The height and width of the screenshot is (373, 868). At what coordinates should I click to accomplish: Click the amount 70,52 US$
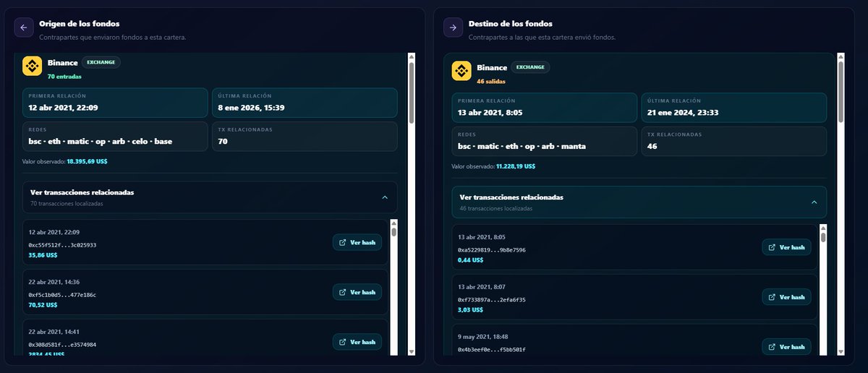click(43, 305)
